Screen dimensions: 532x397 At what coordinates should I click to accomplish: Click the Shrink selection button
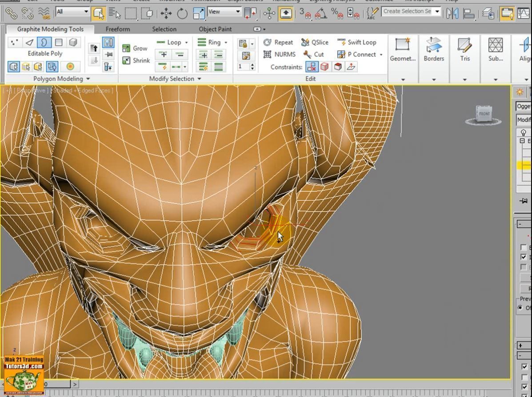point(136,60)
